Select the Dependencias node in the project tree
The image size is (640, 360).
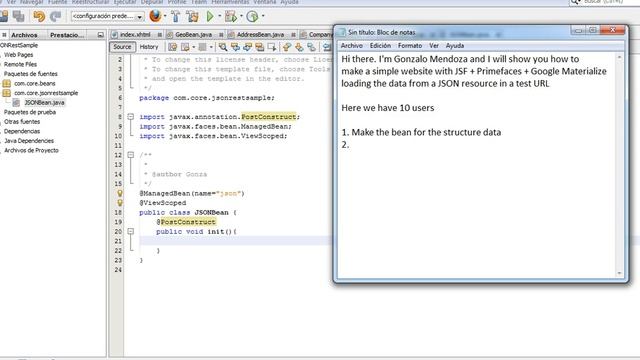click(x=22, y=131)
